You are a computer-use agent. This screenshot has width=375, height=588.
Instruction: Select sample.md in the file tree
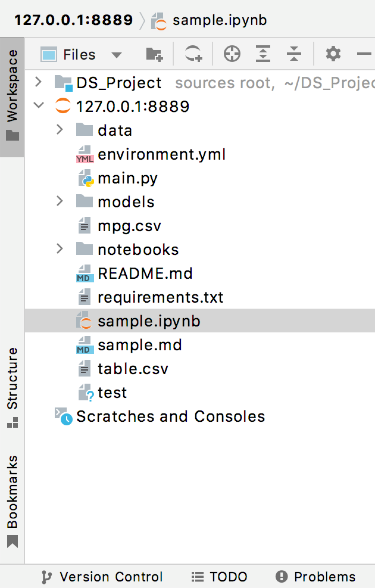click(x=139, y=344)
